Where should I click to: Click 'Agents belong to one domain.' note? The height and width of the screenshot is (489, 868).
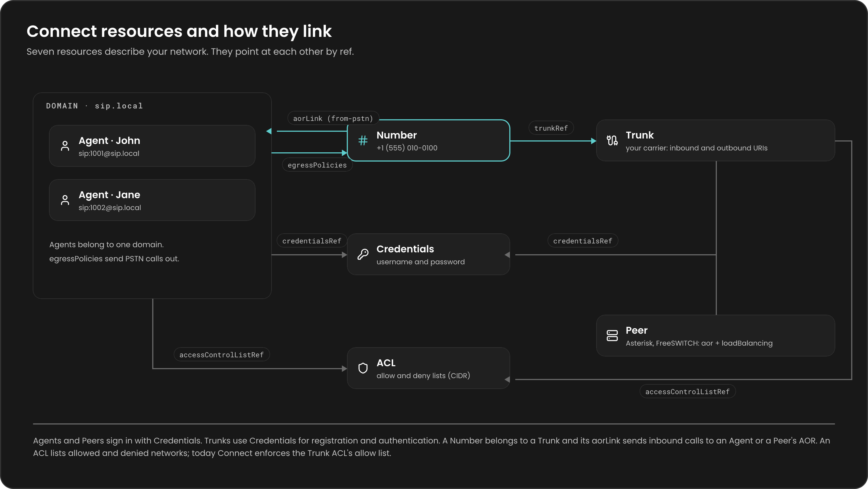tap(106, 244)
